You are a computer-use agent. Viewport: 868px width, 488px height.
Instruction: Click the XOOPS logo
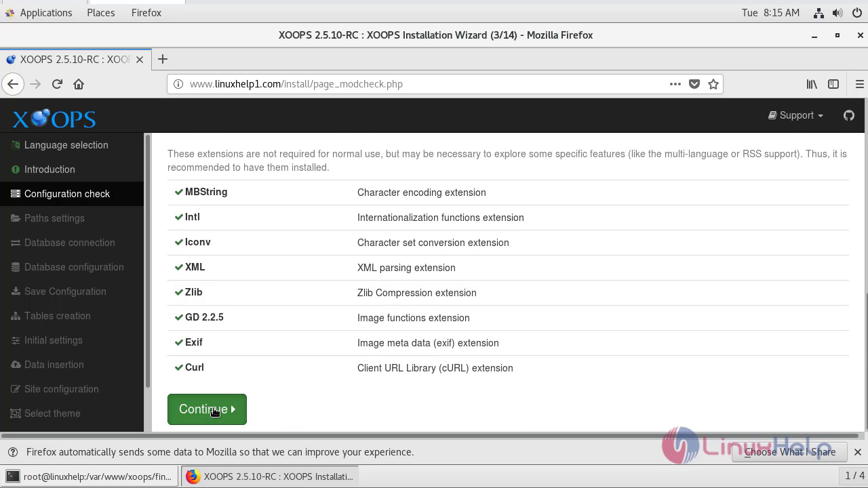click(x=54, y=119)
